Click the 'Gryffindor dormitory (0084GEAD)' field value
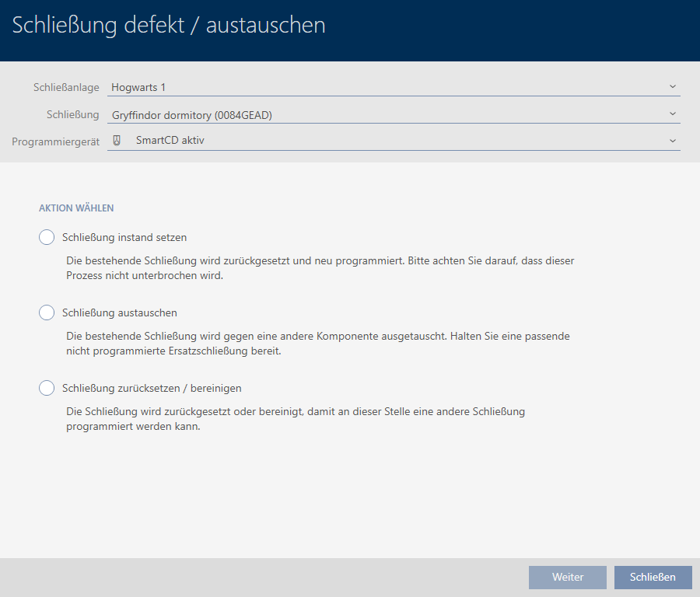The image size is (700, 597). pos(192,115)
